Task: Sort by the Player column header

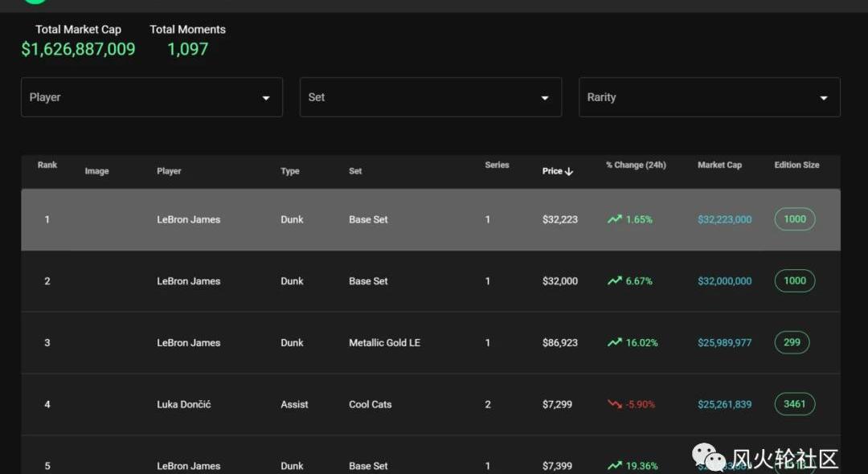Action: (169, 171)
